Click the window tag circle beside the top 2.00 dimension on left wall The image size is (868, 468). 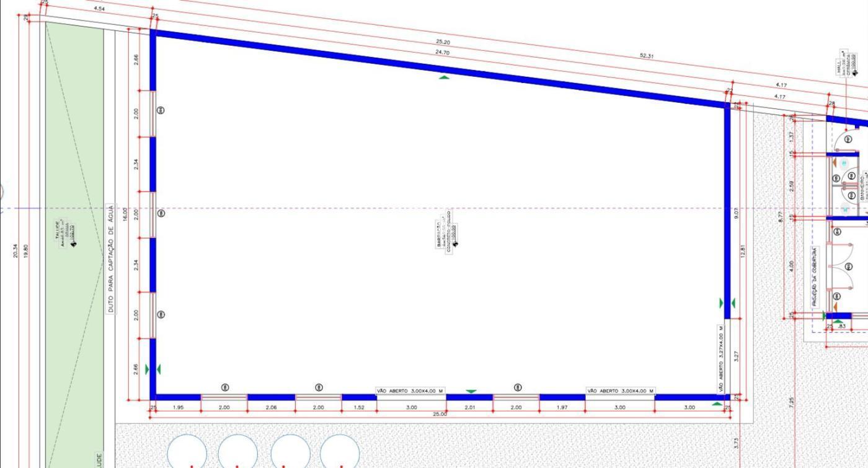[161, 110]
